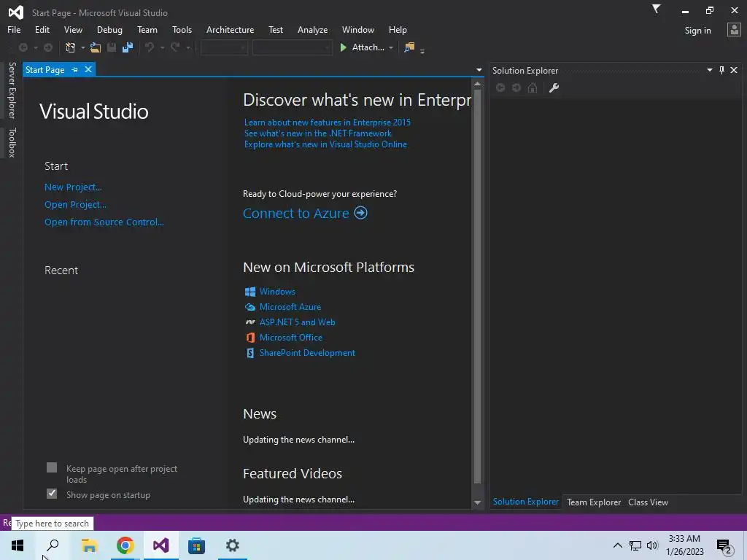Open Google Chrome from the taskbar
Viewport: 747px width, 560px height.
125,545
